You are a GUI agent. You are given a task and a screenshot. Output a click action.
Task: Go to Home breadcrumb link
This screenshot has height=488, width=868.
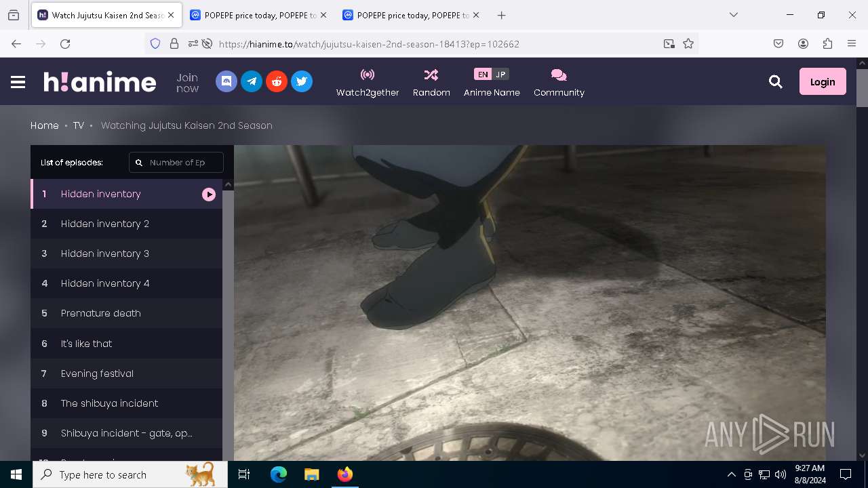pyautogui.click(x=45, y=125)
